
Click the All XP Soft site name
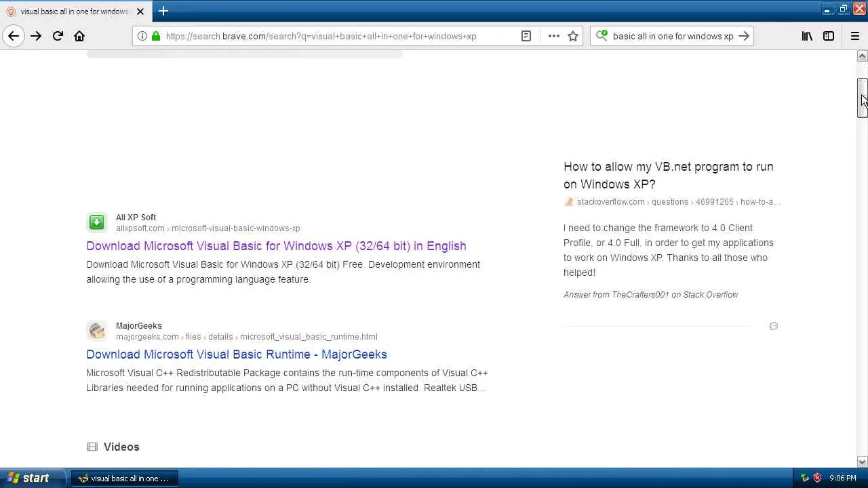click(136, 218)
